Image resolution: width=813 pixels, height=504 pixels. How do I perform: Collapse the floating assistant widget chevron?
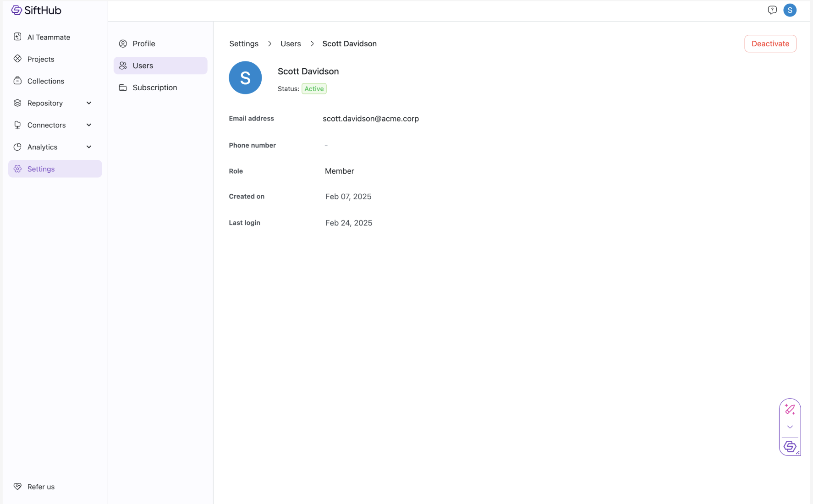[x=790, y=427]
